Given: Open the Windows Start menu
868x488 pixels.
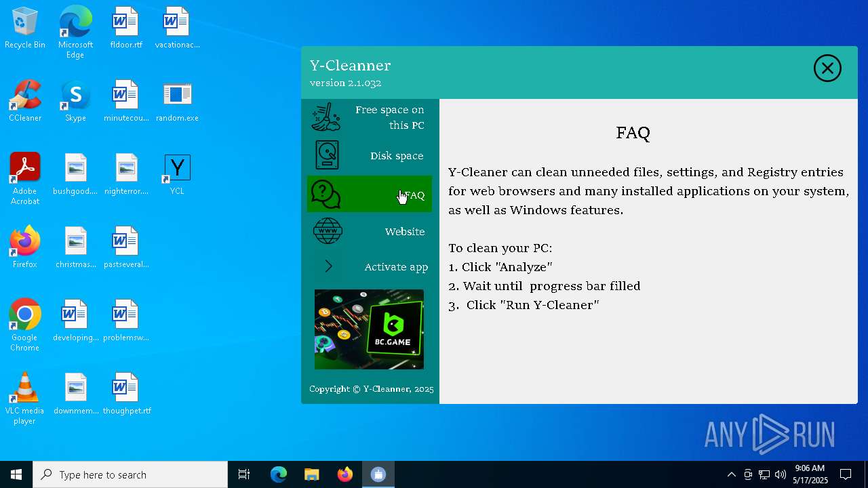Looking at the screenshot, I should 16,474.
